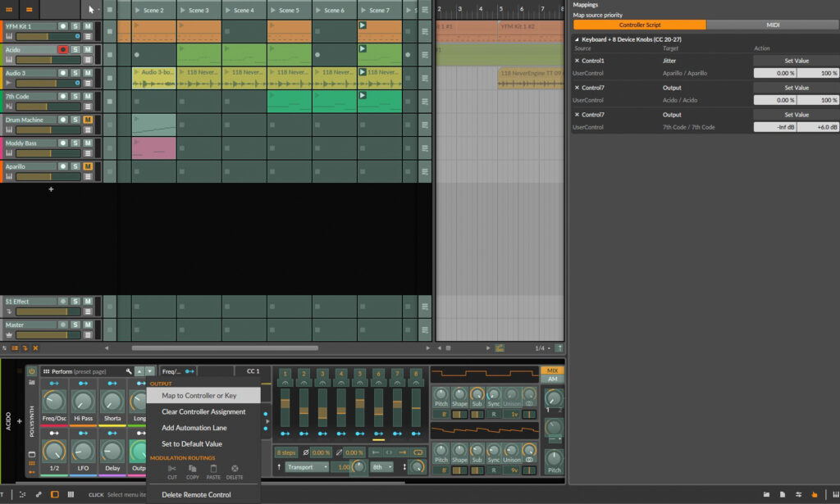This screenshot has width=840, height=504.
Task: Choose Clear Controller Assignment
Action: tap(203, 412)
